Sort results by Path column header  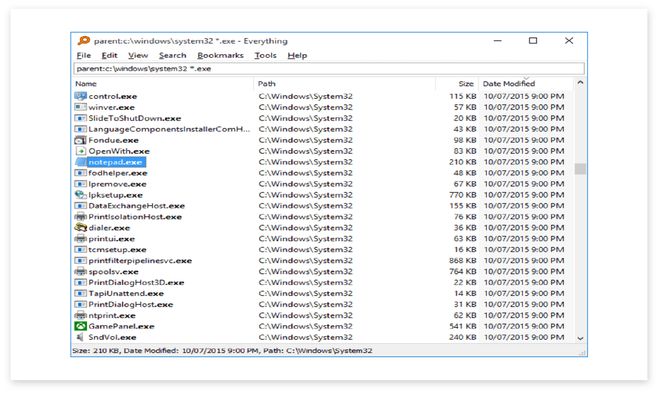click(x=345, y=84)
